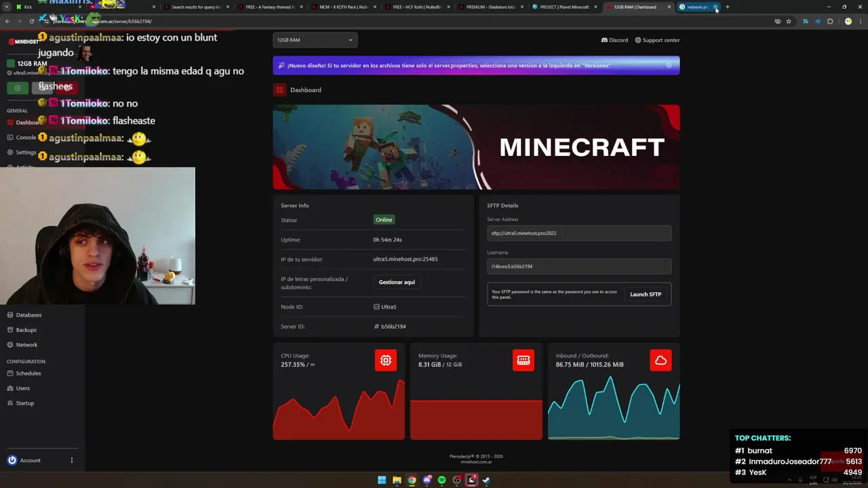
Task: Dismiss the Nuevo diseño announcement banner
Action: 669,66
